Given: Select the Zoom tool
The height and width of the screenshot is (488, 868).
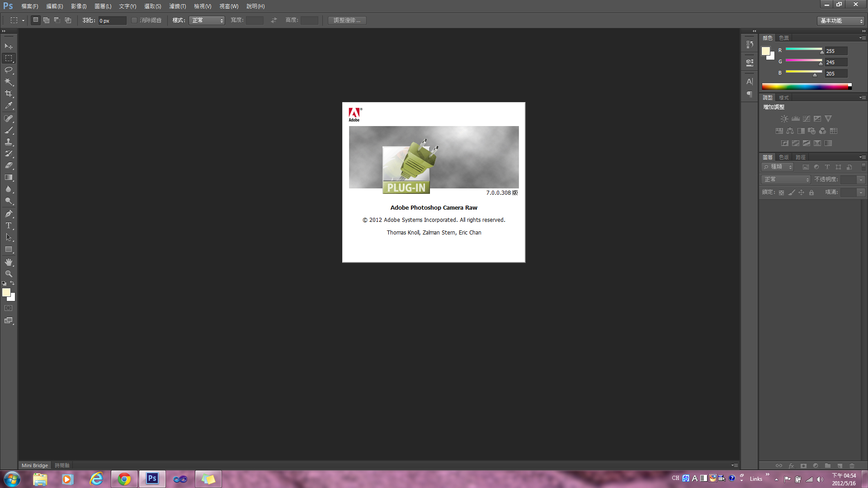Looking at the screenshot, I should point(9,274).
